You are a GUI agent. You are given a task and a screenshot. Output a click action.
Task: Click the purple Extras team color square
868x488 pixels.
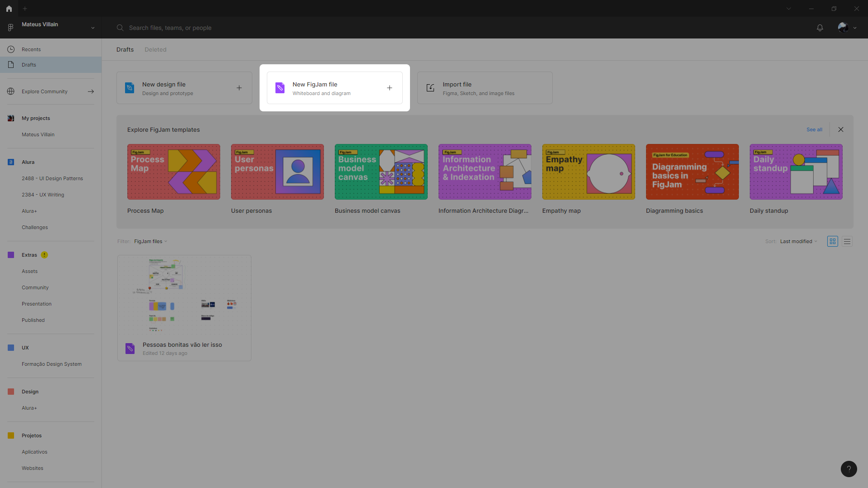[11, 255]
